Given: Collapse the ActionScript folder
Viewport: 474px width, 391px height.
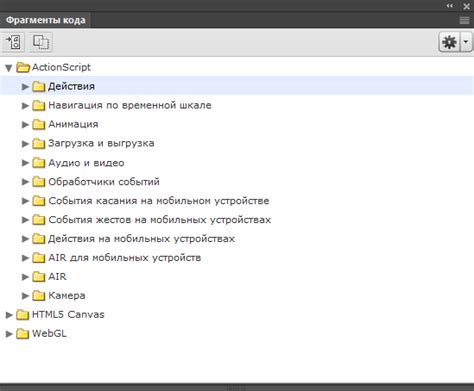Looking at the screenshot, I should [9, 68].
